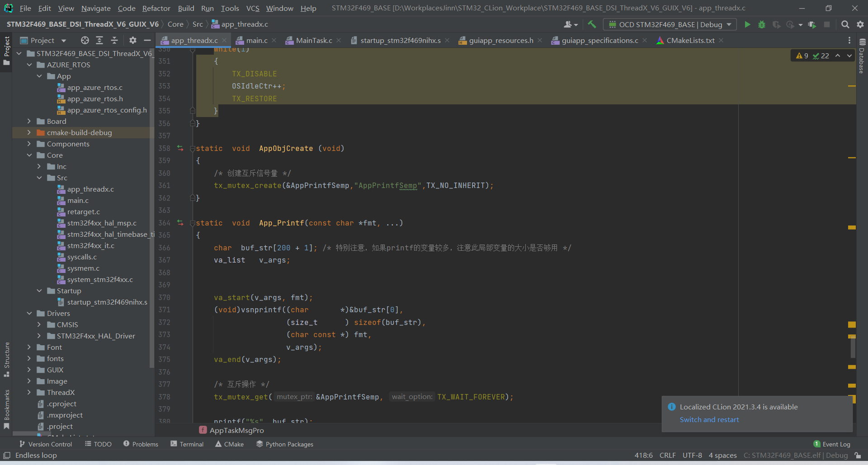The image size is (868, 465).
Task: Open the Structure tool window
Action: [6, 359]
